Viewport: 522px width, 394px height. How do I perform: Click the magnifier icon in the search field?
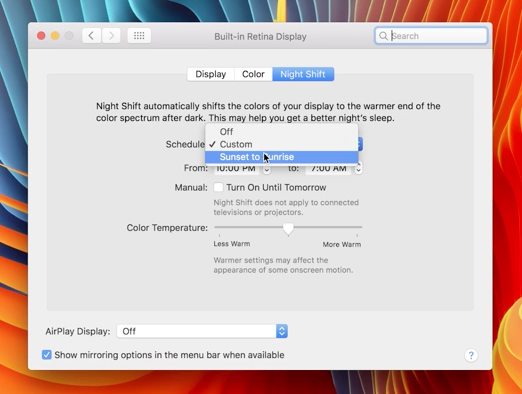[383, 36]
